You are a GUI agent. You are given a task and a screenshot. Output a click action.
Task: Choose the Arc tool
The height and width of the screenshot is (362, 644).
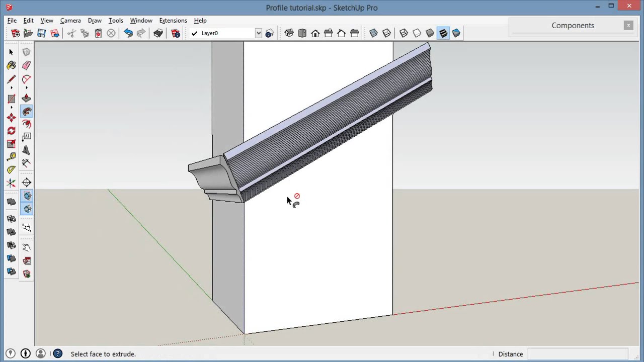[x=27, y=79]
